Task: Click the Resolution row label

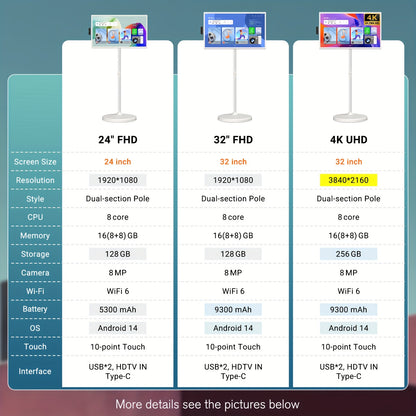Action: [x=35, y=180]
